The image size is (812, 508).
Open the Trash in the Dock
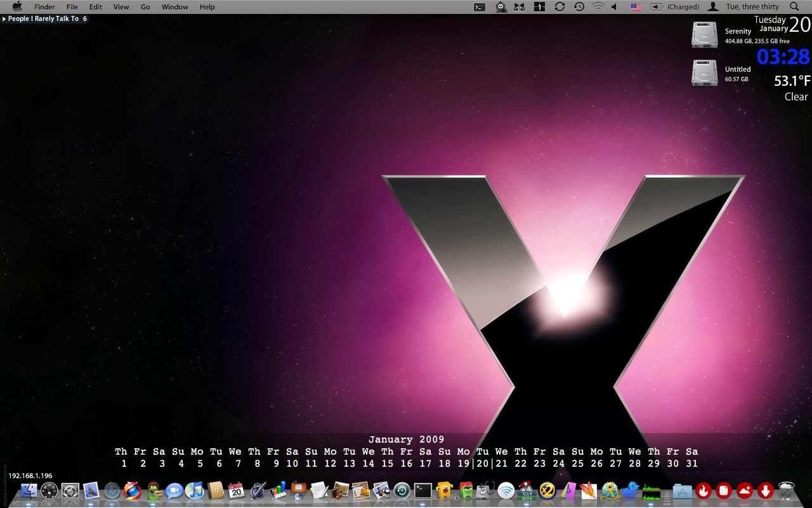(786, 490)
